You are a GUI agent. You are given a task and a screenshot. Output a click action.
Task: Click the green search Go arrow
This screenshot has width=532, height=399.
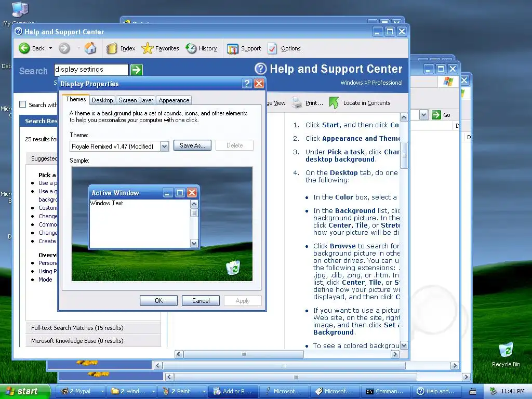[x=137, y=70]
